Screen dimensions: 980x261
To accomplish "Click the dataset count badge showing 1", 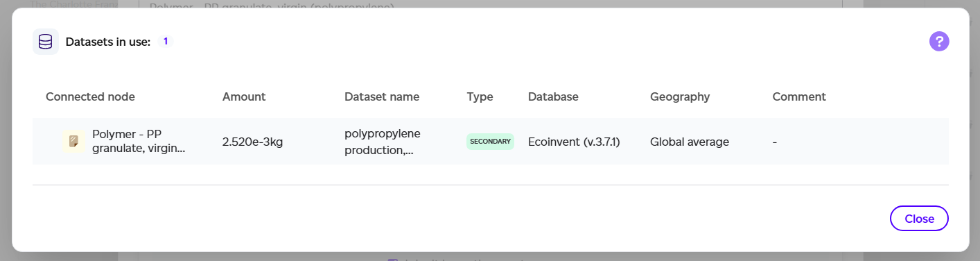I will 166,42.
